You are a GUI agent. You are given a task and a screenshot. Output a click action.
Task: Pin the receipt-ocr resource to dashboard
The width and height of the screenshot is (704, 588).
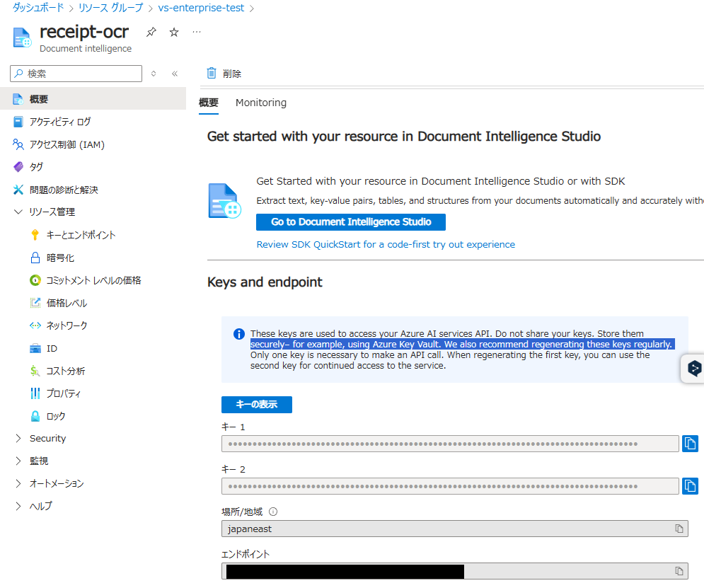(x=151, y=33)
